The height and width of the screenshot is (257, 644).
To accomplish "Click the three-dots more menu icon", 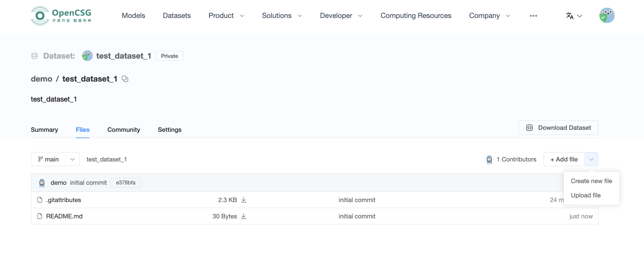I will point(533,16).
